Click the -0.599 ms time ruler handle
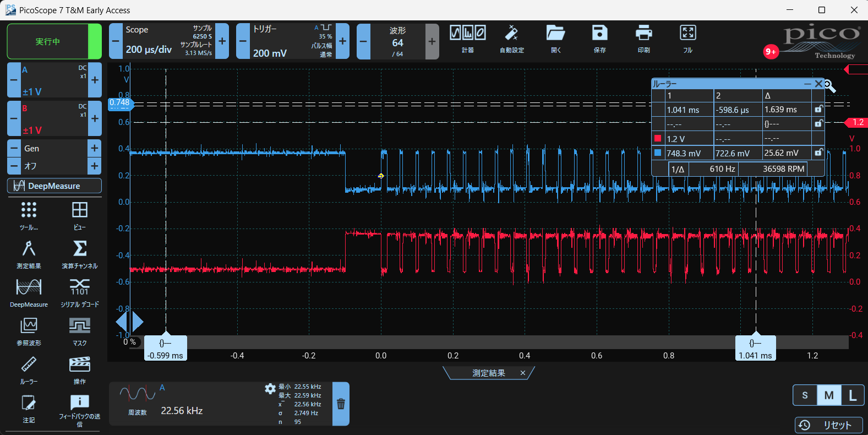 166,348
